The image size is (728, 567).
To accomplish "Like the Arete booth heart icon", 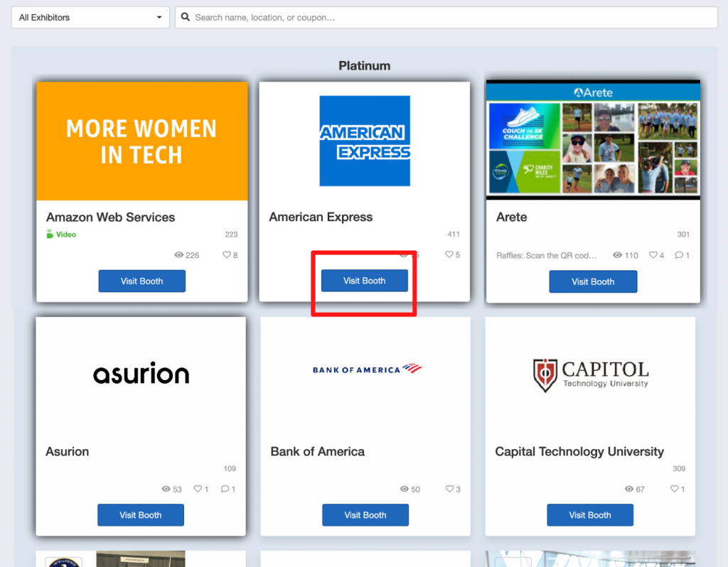I will point(653,255).
